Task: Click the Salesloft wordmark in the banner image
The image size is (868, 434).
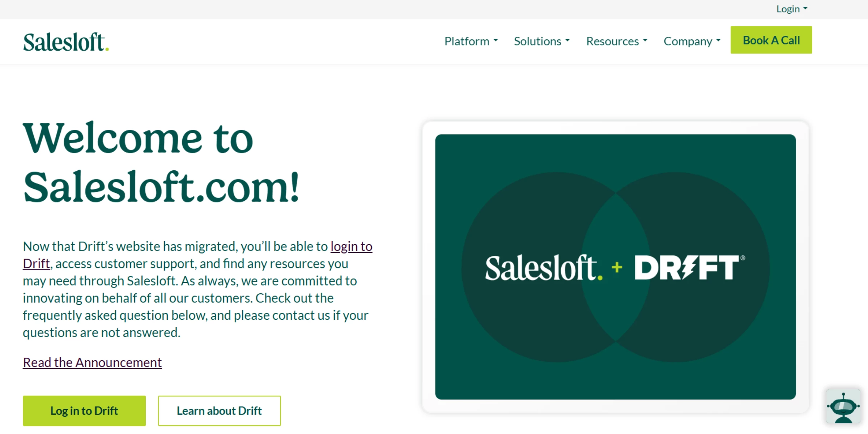Action: [x=544, y=268]
